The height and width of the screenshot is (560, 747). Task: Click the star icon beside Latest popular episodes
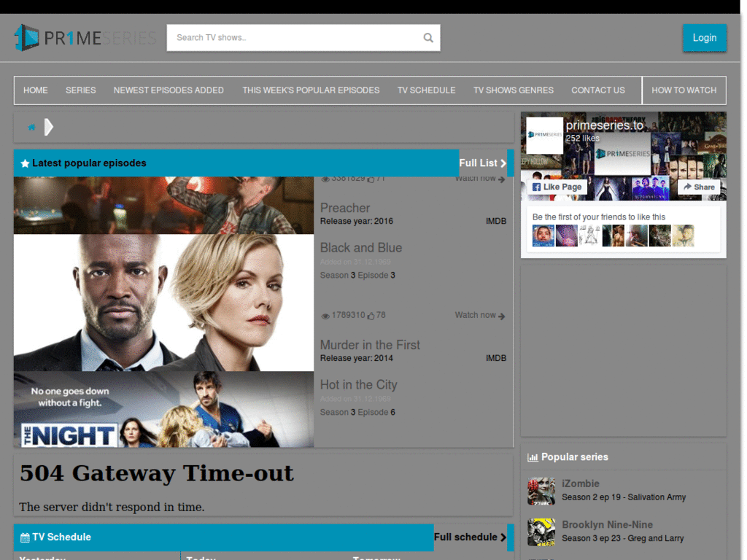click(x=25, y=163)
